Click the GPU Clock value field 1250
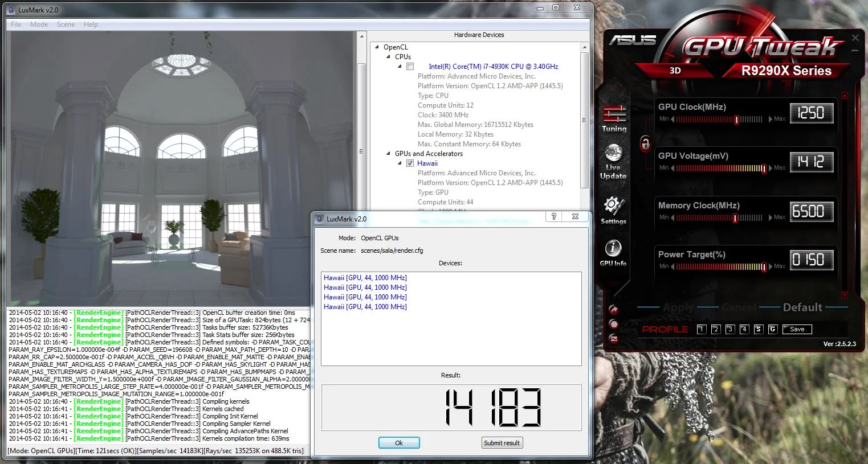The image size is (868, 464). pyautogui.click(x=811, y=113)
